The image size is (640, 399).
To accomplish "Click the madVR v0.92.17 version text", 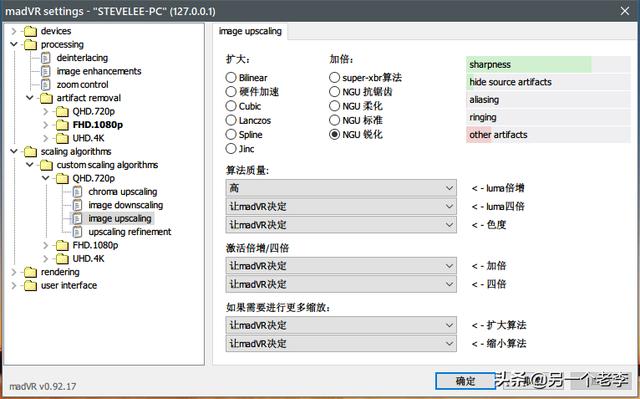I will pos(42,386).
